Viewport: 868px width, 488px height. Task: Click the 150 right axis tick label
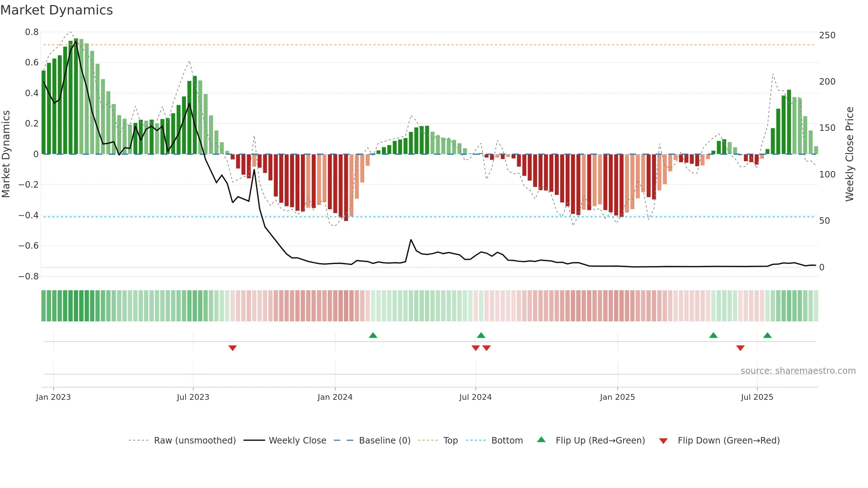(827, 128)
